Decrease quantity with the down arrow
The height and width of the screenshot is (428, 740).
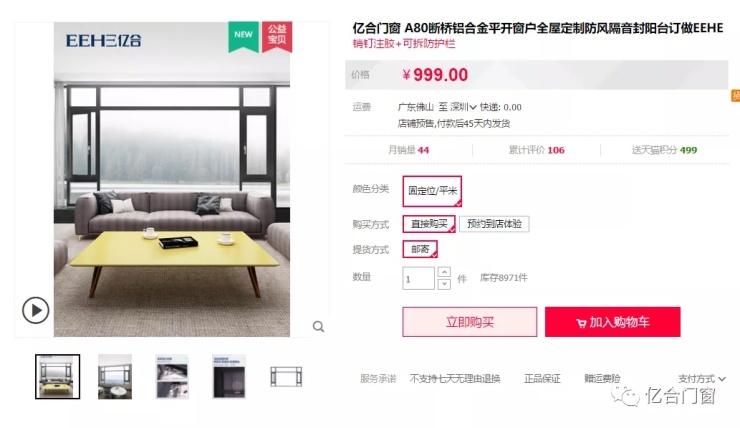point(444,284)
